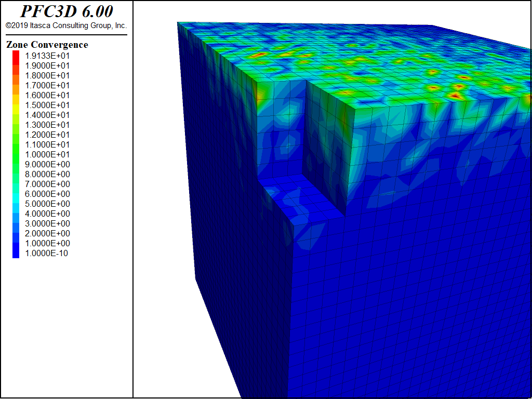
Task: Click the 7.0000E+00 legend value
Action: click(x=47, y=184)
